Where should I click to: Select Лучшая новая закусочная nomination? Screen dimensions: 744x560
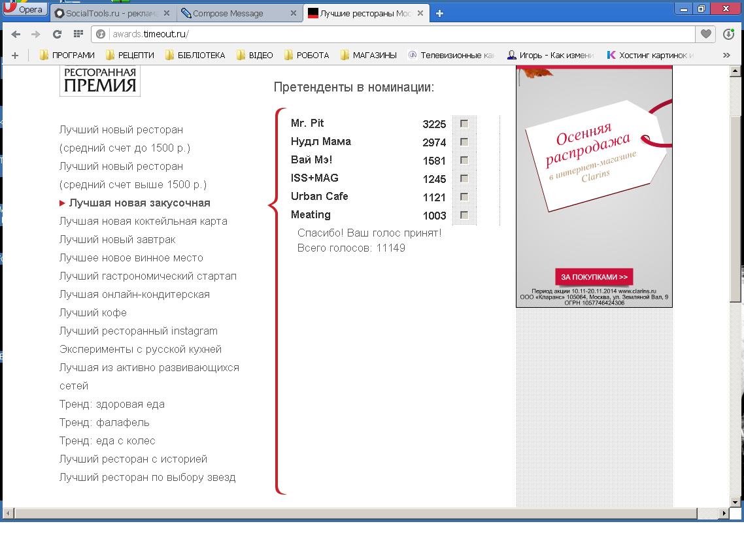(x=139, y=203)
